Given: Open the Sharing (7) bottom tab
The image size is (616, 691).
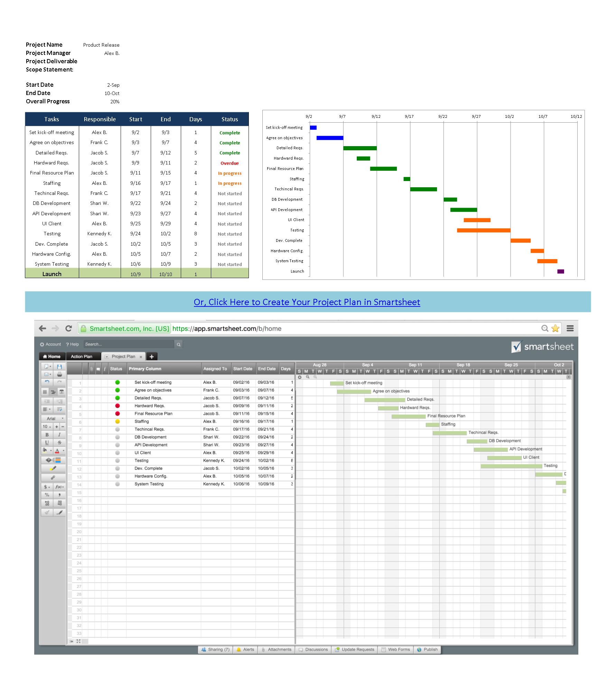Looking at the screenshot, I should click(x=215, y=650).
